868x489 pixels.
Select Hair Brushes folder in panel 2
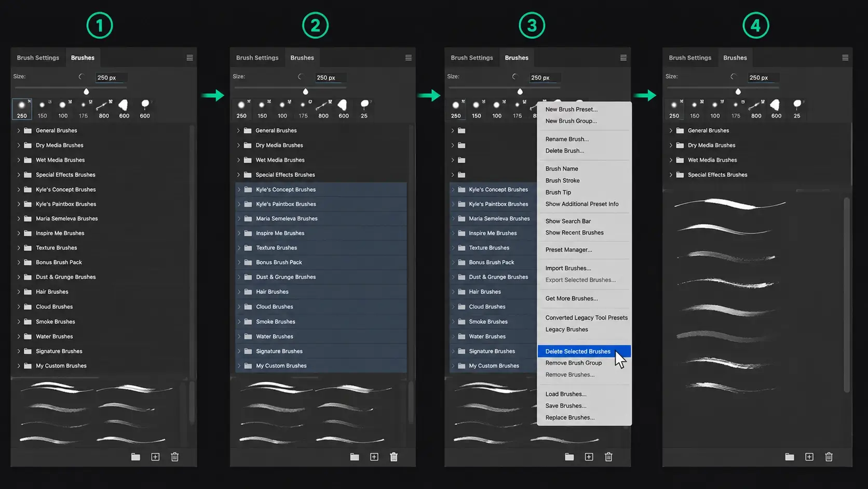(x=321, y=292)
